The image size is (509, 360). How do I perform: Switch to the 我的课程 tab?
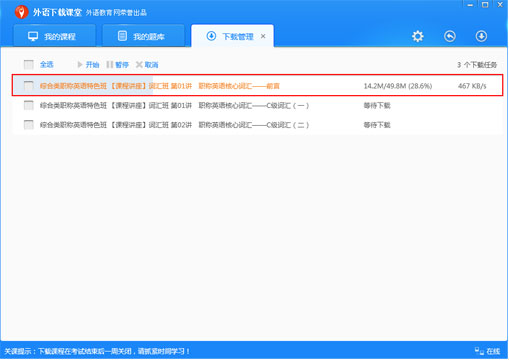point(54,36)
